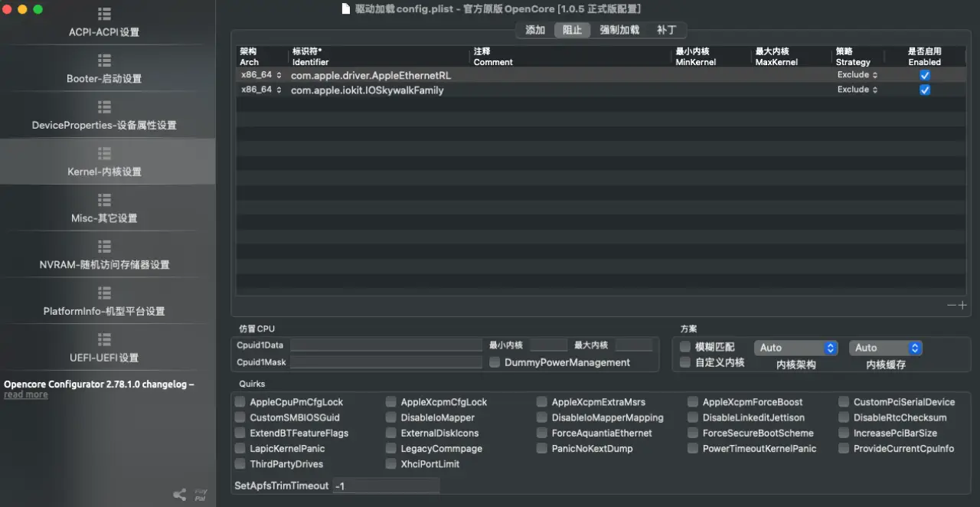Image resolution: width=980 pixels, height=507 pixels.
Task: Open the changelog read more link
Action: click(x=25, y=395)
